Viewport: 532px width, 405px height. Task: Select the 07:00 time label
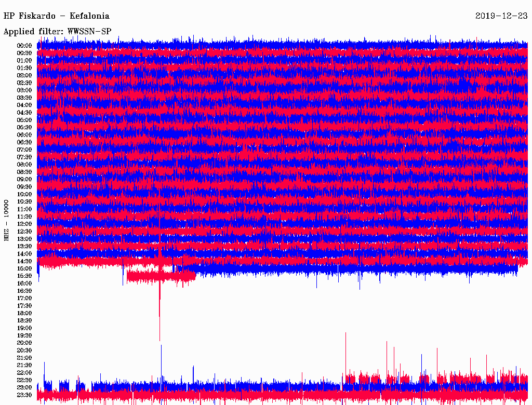point(24,150)
